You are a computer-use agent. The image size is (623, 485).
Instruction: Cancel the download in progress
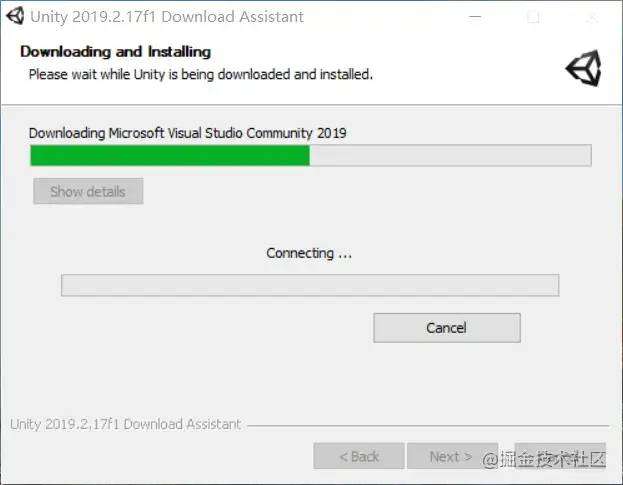(x=447, y=328)
